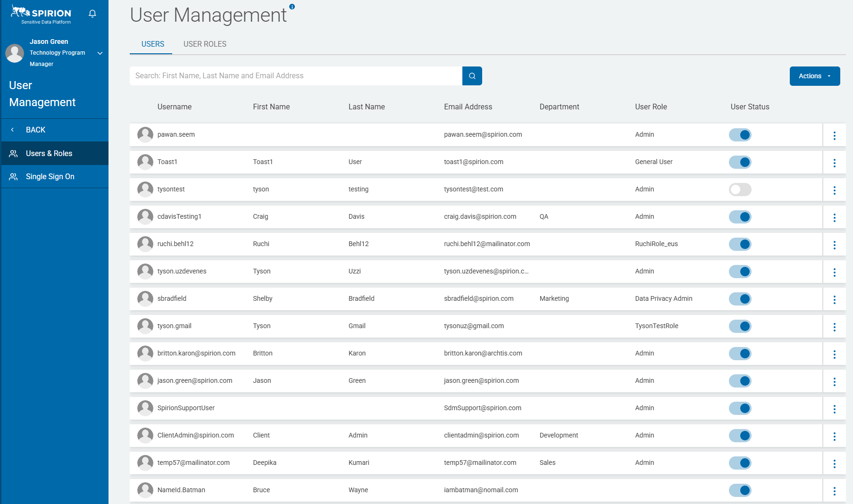Open the row options menu for tyson.gmail

click(834, 327)
